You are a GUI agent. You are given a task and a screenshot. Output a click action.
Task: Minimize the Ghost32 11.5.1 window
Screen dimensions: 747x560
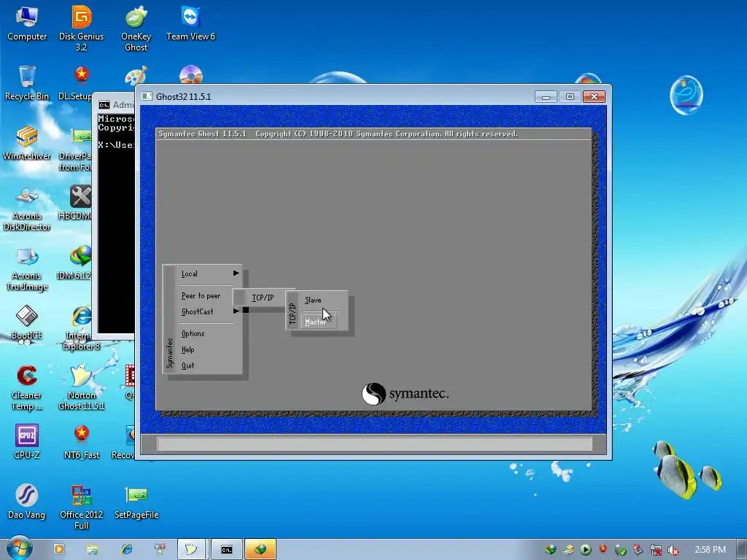546,97
